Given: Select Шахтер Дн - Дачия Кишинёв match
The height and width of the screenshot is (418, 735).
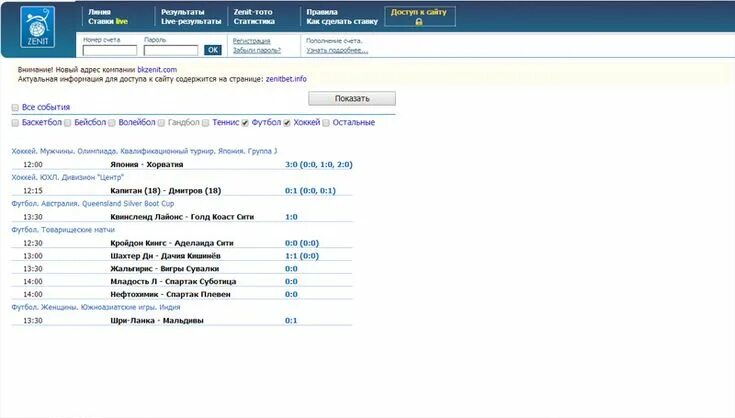Looking at the screenshot, I should (165, 256).
